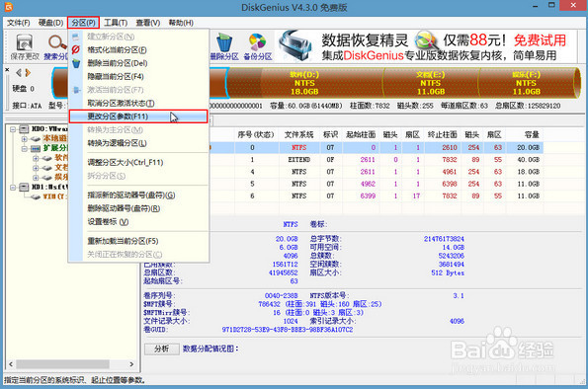Click the 容量 column header

tap(525, 134)
